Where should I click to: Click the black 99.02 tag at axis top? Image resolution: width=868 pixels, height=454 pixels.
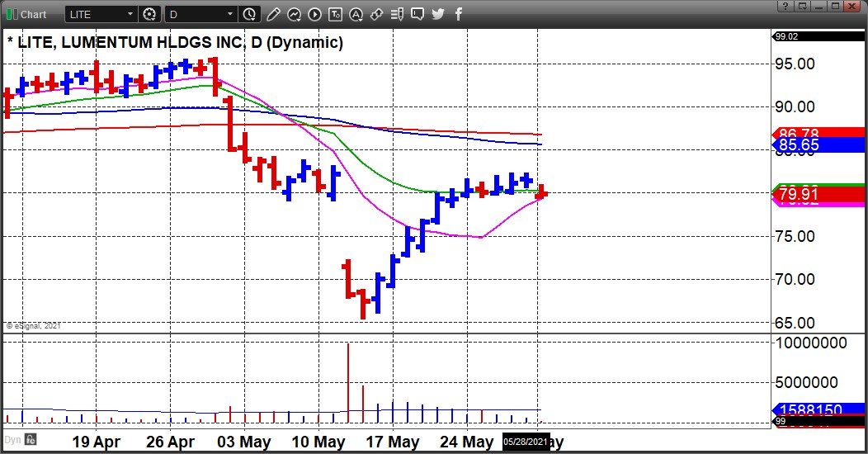[818, 36]
